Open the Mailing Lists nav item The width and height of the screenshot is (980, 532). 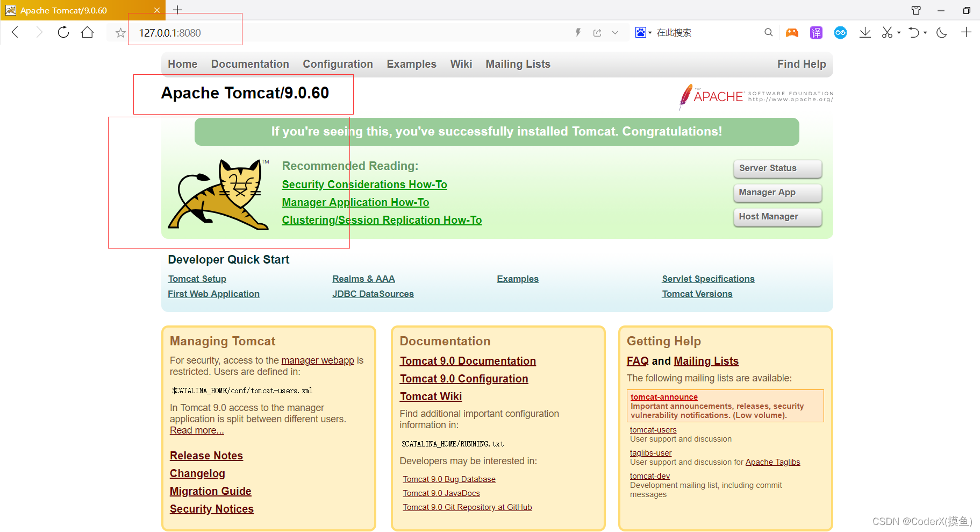coord(518,64)
